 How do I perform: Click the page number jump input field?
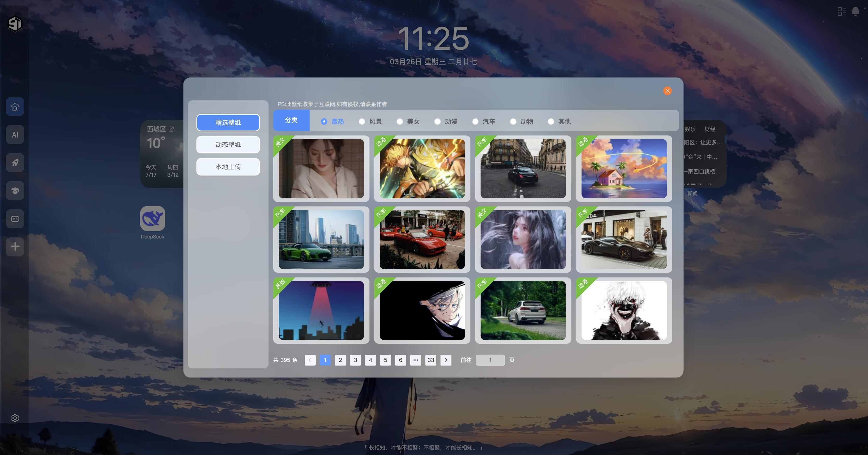tap(490, 360)
